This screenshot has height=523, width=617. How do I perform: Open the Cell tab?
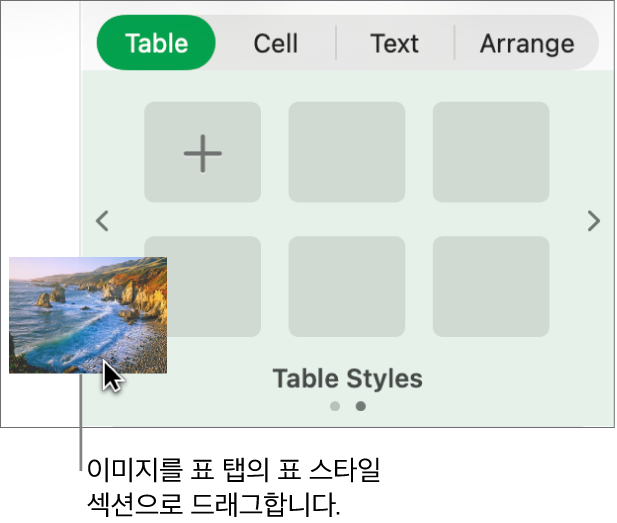(275, 44)
